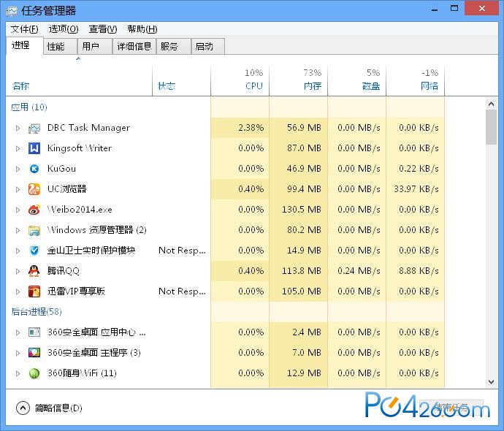Minimize the Task Manager window

[435, 9]
